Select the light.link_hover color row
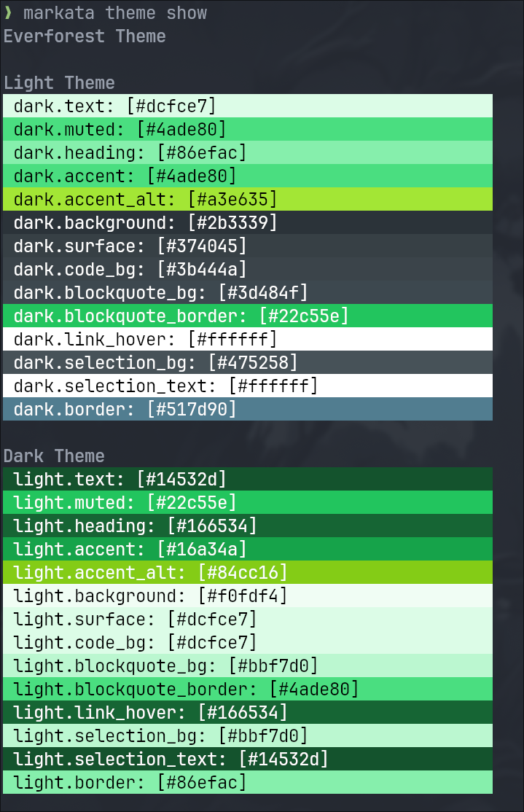The height and width of the screenshot is (812, 524). (x=248, y=713)
